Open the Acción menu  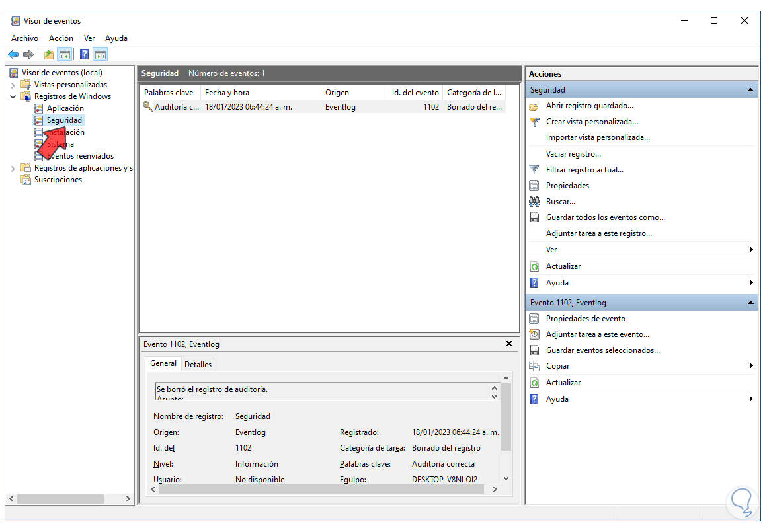(61, 38)
